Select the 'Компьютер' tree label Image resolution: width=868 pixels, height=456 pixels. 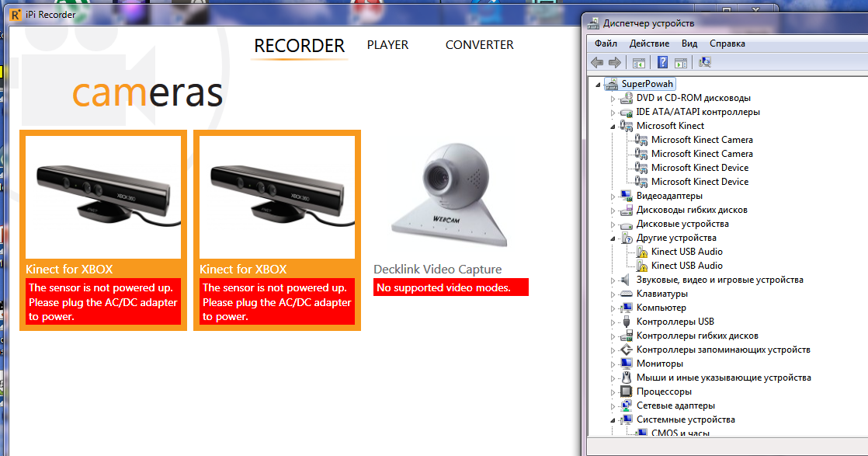click(x=661, y=308)
